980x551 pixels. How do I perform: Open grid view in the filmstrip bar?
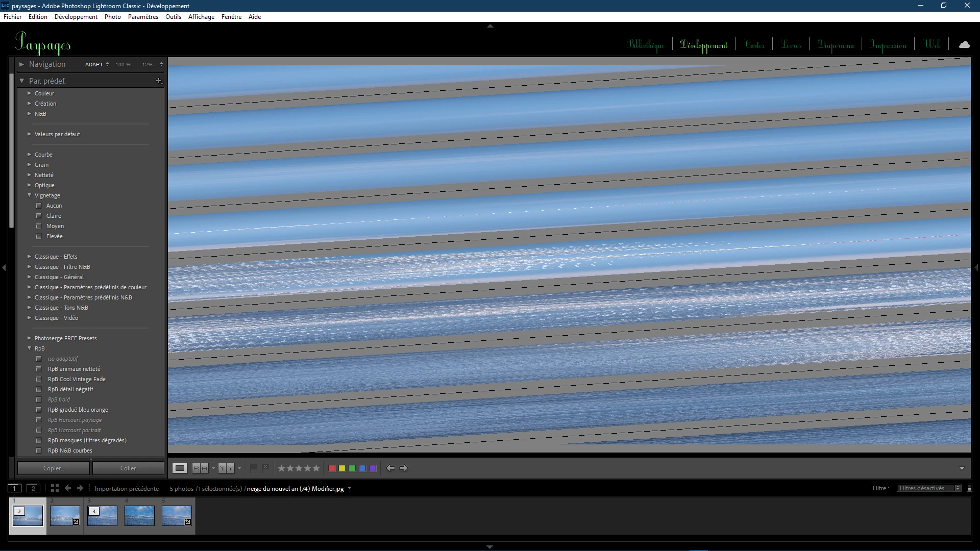pos(55,488)
